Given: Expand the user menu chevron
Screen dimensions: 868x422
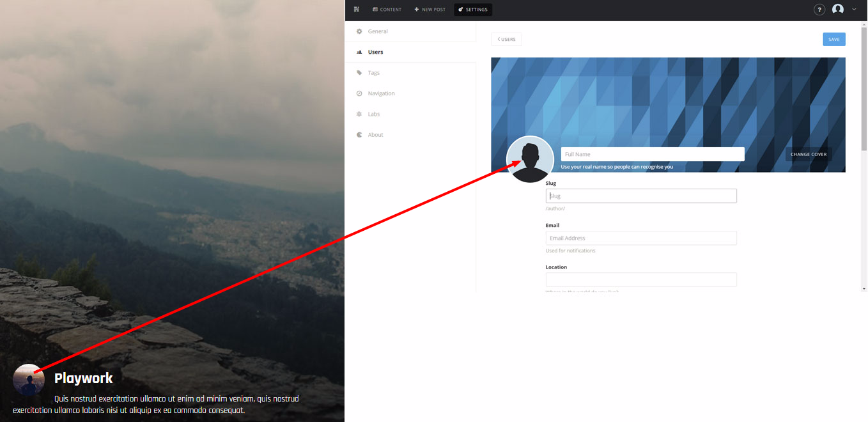Looking at the screenshot, I should click(854, 10).
